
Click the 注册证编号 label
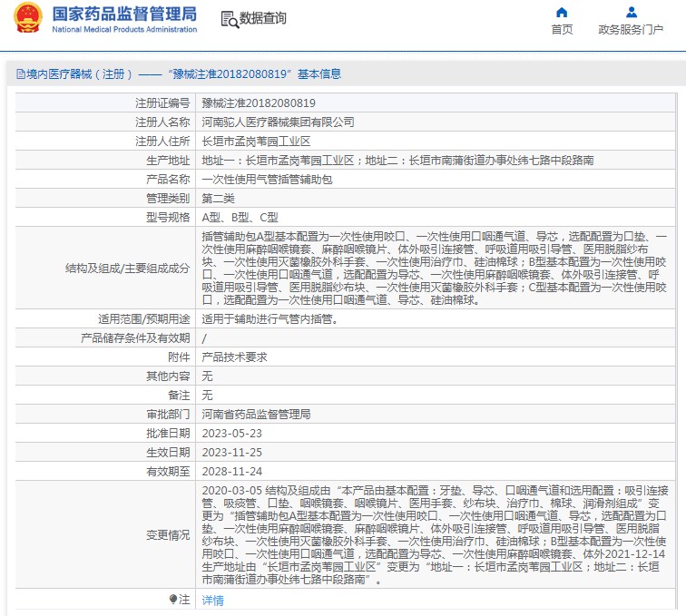tap(162, 103)
